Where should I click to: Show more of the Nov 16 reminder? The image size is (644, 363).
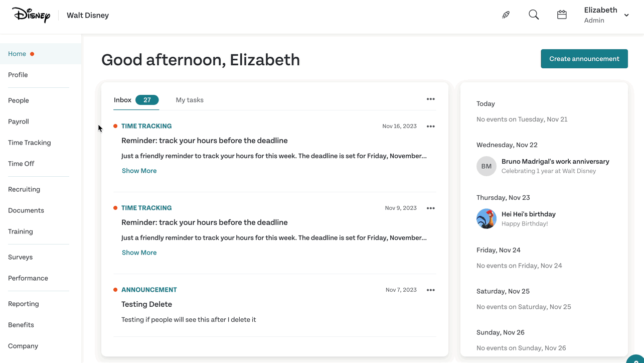[139, 171]
